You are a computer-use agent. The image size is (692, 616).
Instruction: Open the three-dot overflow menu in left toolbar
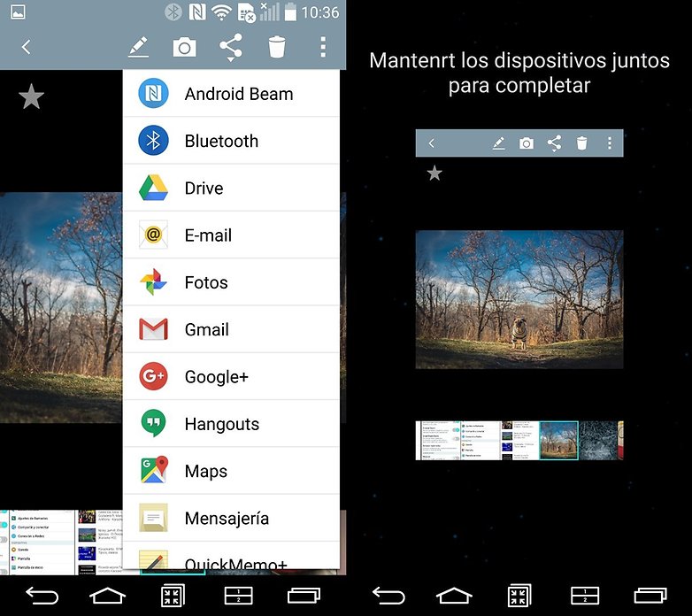(323, 47)
